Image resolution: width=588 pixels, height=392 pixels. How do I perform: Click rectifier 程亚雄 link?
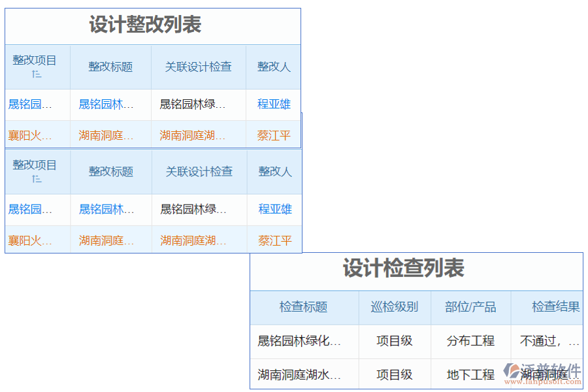pyautogui.click(x=274, y=104)
